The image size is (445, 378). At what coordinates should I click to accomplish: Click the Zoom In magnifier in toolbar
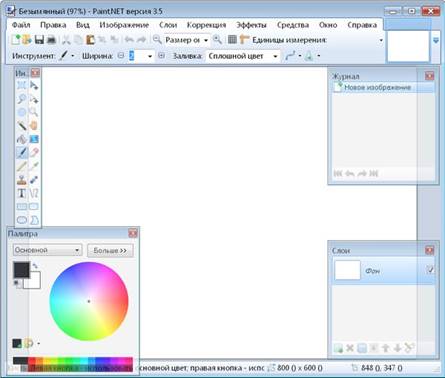pyautogui.click(x=217, y=40)
